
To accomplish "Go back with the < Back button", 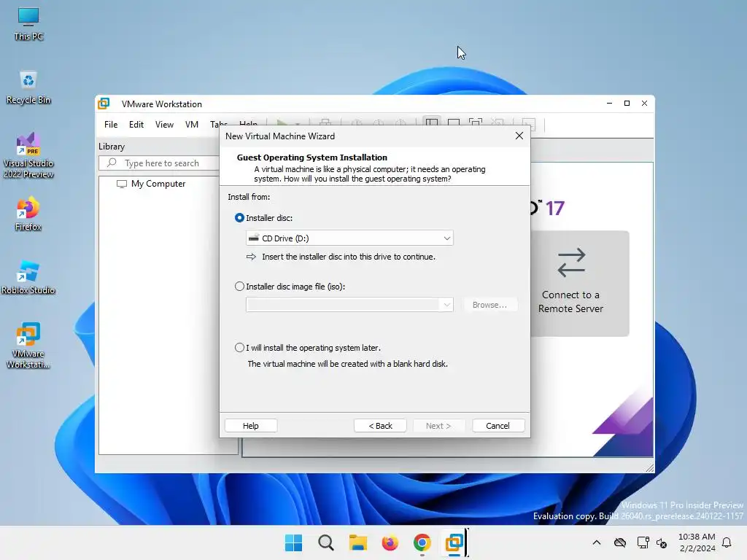I will (380, 426).
